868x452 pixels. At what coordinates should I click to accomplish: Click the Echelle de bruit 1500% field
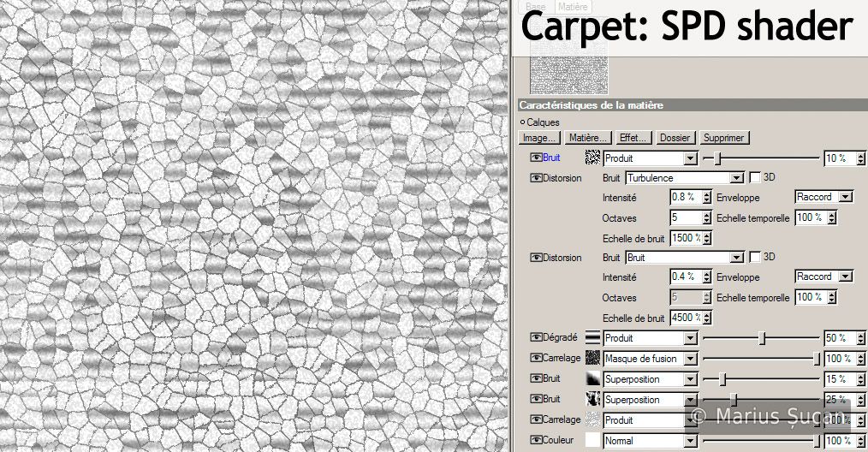coord(686,238)
